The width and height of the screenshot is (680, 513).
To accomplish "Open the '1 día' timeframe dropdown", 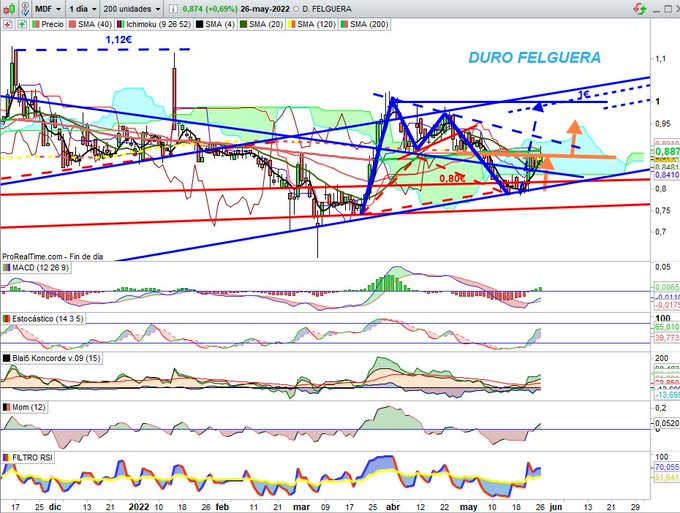I will pyautogui.click(x=82, y=9).
